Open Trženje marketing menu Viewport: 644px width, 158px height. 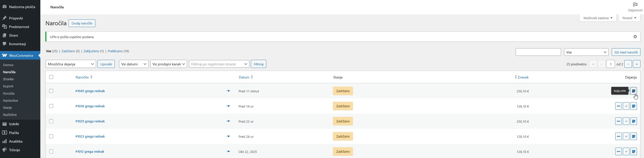tap(20, 150)
